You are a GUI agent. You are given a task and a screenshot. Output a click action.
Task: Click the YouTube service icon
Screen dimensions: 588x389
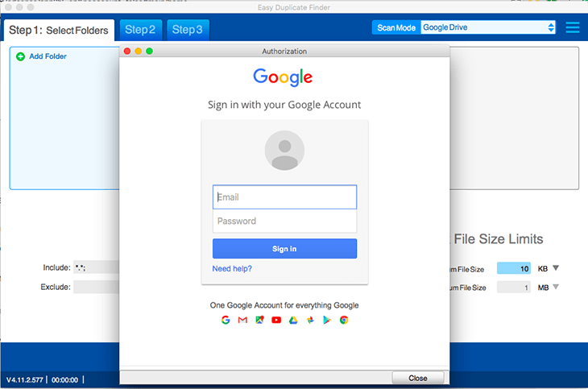pos(276,320)
